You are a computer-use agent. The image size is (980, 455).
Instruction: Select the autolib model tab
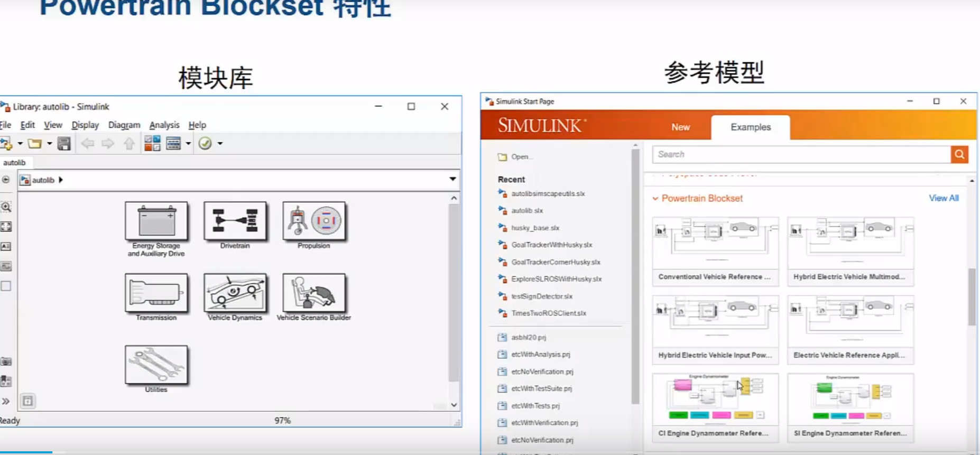[14, 162]
